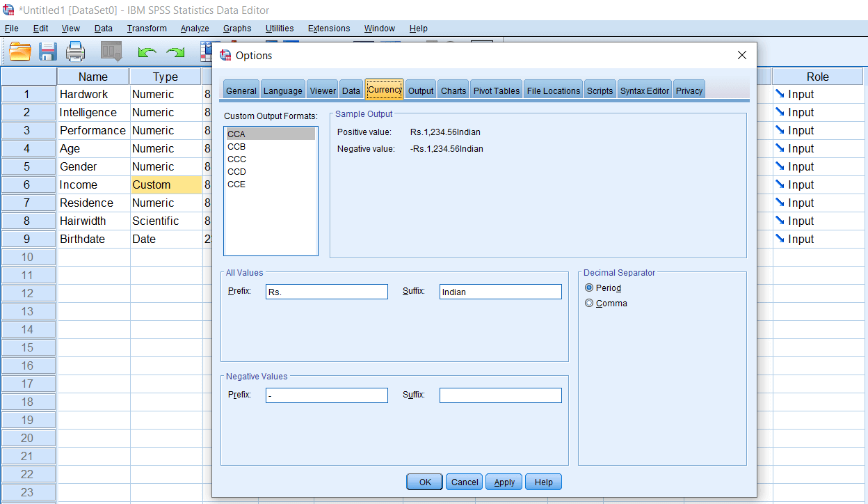Select CCE custom output format

point(271,184)
